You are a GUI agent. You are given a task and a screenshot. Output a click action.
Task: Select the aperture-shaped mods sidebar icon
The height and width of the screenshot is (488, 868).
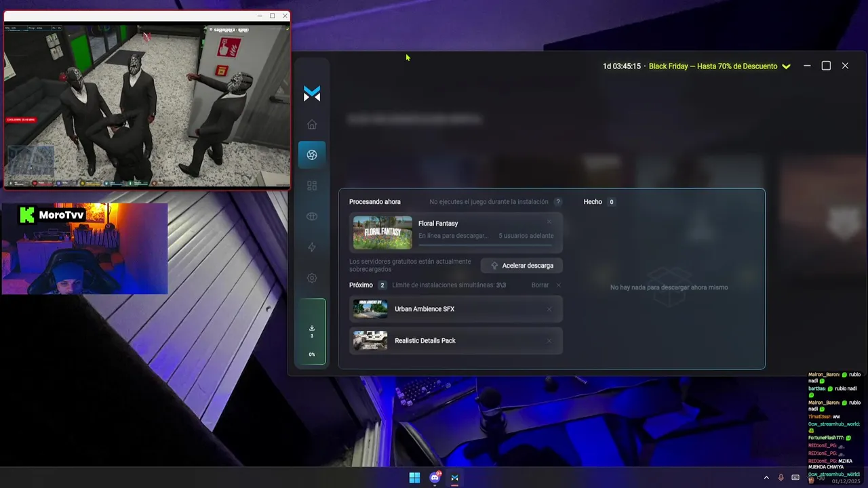coord(312,155)
